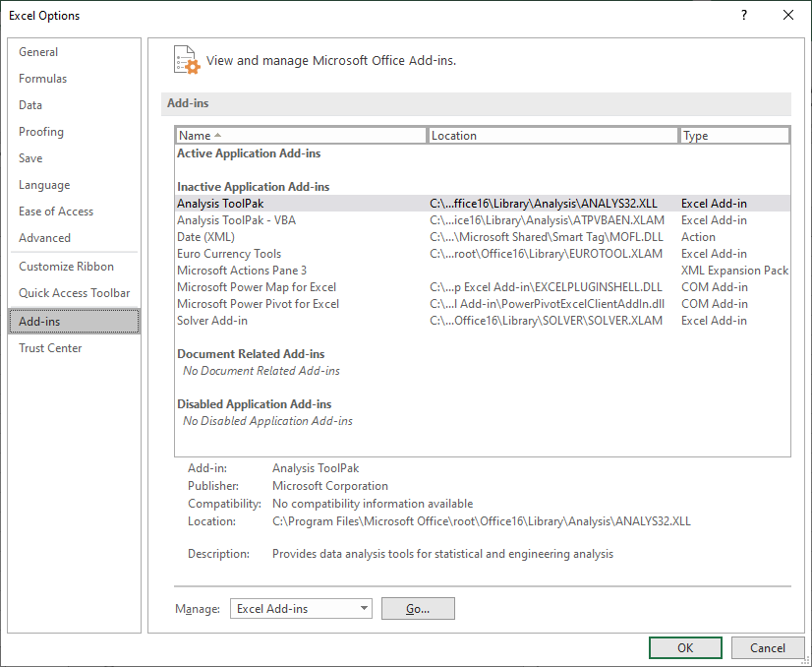
Task: Sort add-ins by Location column header
Action: (553, 135)
